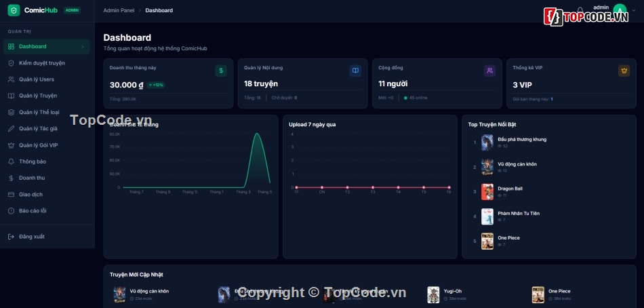
Task: Click the Admin Panel breadcrumb link
Action: click(x=119, y=10)
